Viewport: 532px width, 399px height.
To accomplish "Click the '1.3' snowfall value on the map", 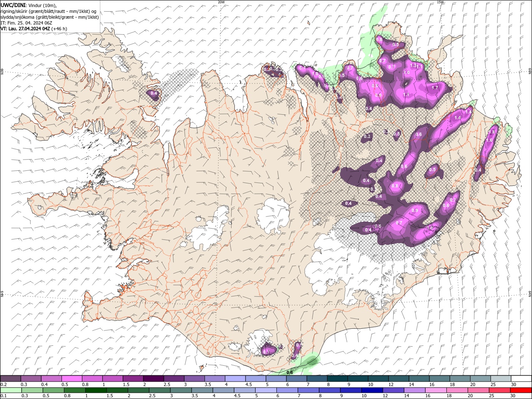I will pos(413,65).
